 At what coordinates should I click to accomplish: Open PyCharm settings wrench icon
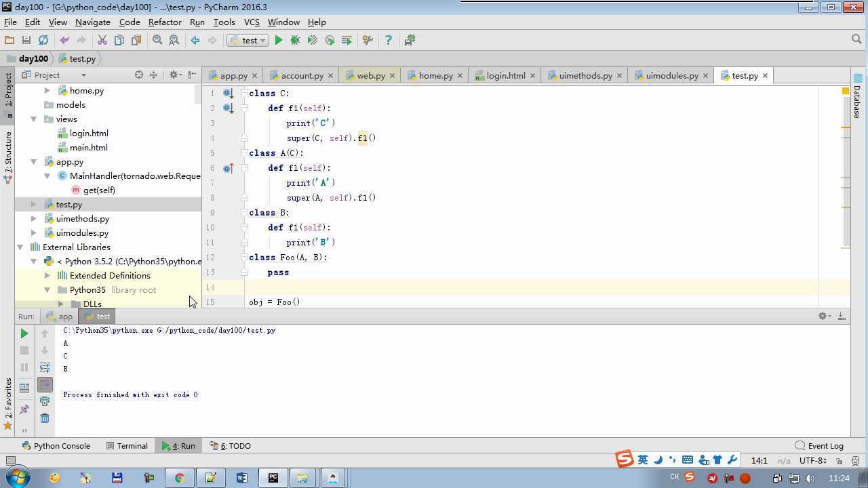368,41
